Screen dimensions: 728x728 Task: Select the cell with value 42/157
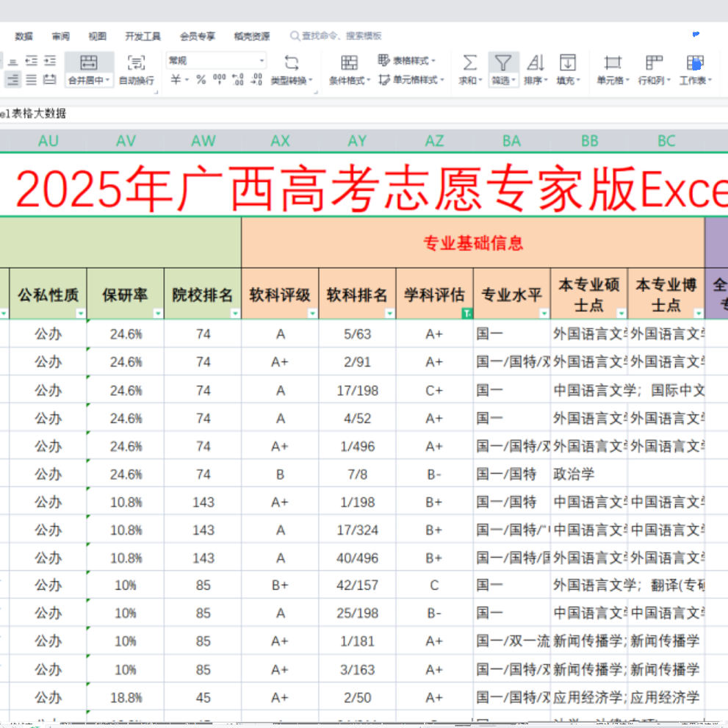[358, 585]
